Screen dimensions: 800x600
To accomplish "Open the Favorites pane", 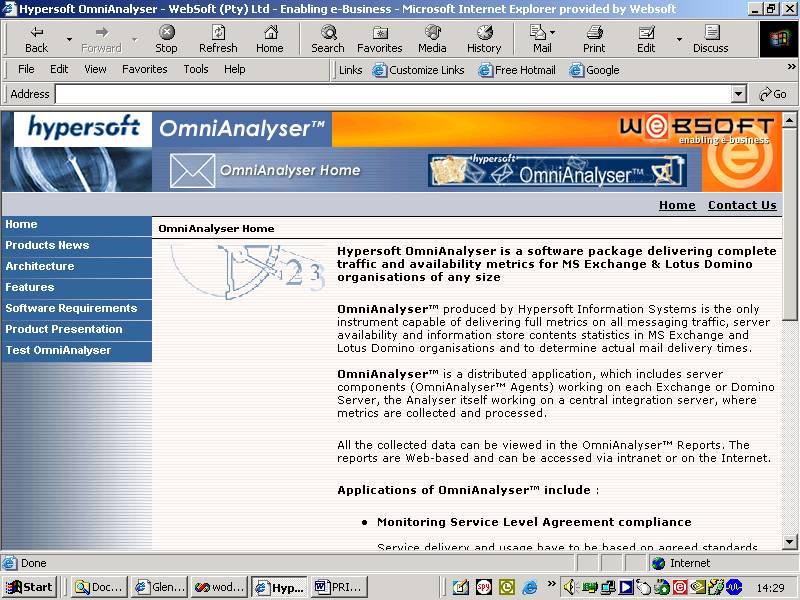I will pyautogui.click(x=380, y=39).
